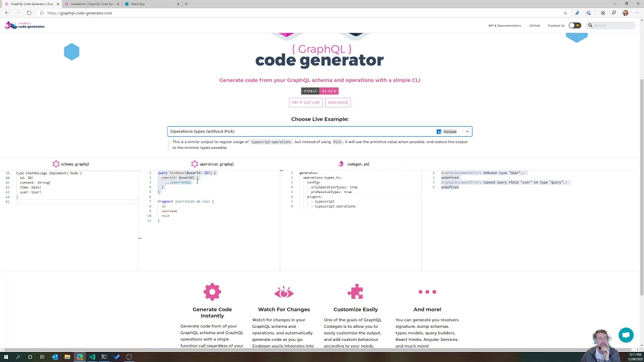This screenshot has height=362, width=644.
Task: Click the codegen.yml file icon
Action: point(341,164)
